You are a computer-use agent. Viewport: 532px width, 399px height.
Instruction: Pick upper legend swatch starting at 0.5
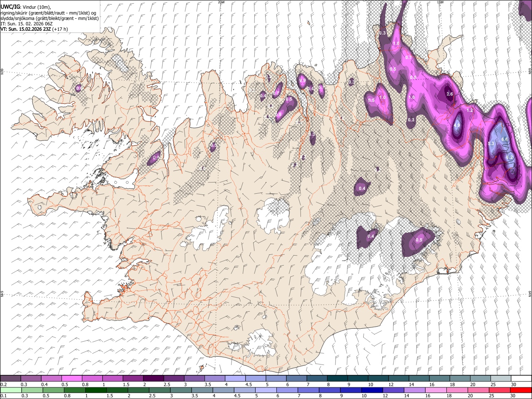point(71,378)
